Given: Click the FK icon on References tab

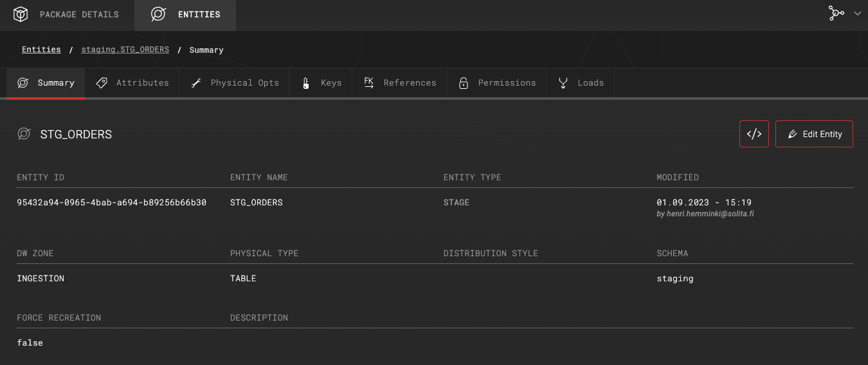Looking at the screenshot, I should 369,82.
